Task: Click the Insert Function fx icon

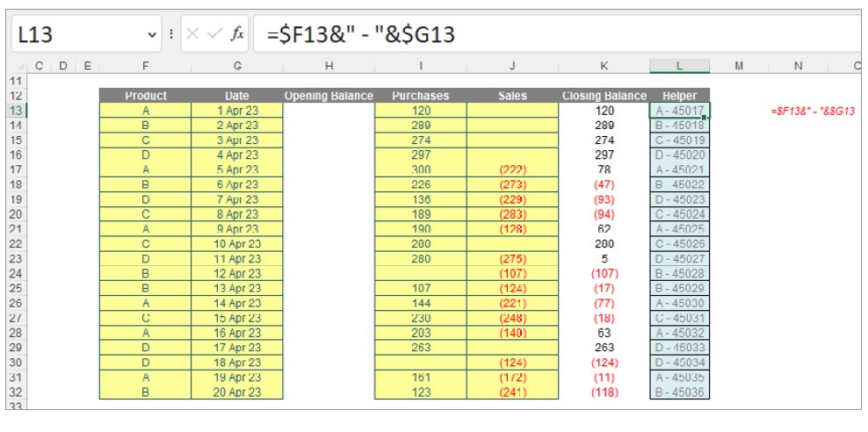Action: (237, 34)
